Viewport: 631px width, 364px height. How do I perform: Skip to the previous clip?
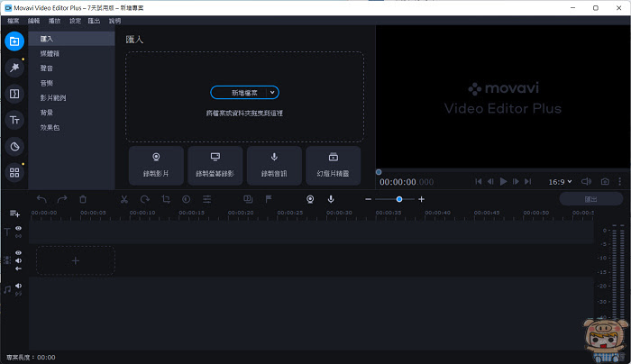point(478,182)
